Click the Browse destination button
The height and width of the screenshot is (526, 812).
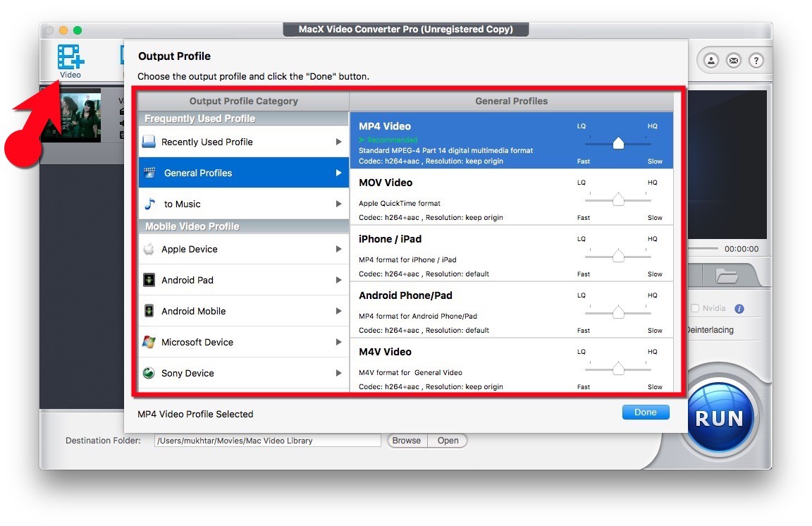coord(407,441)
